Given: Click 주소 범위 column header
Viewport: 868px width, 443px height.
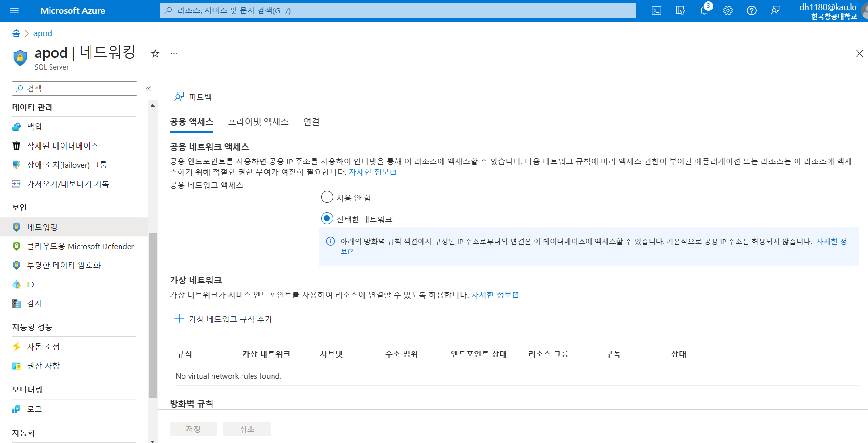Looking at the screenshot, I should point(402,354).
